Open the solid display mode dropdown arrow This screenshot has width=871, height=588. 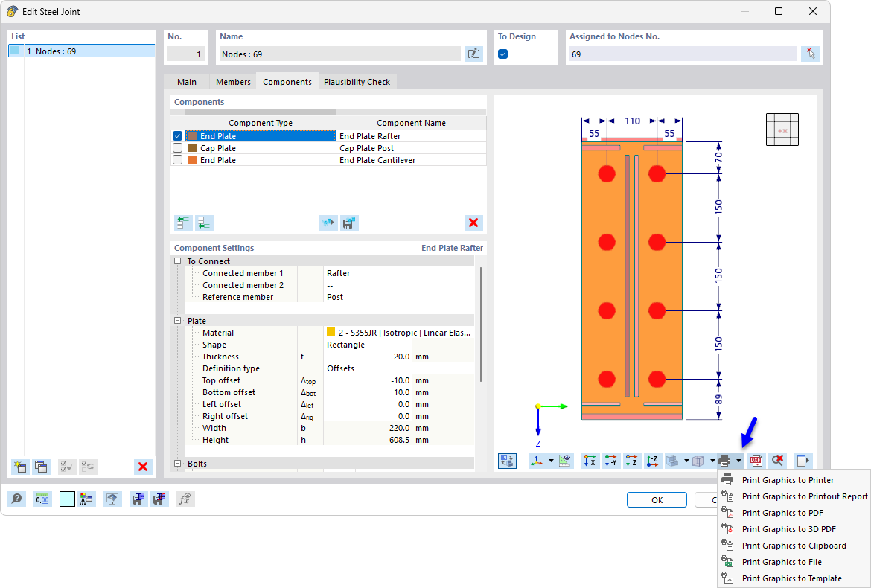(686, 460)
